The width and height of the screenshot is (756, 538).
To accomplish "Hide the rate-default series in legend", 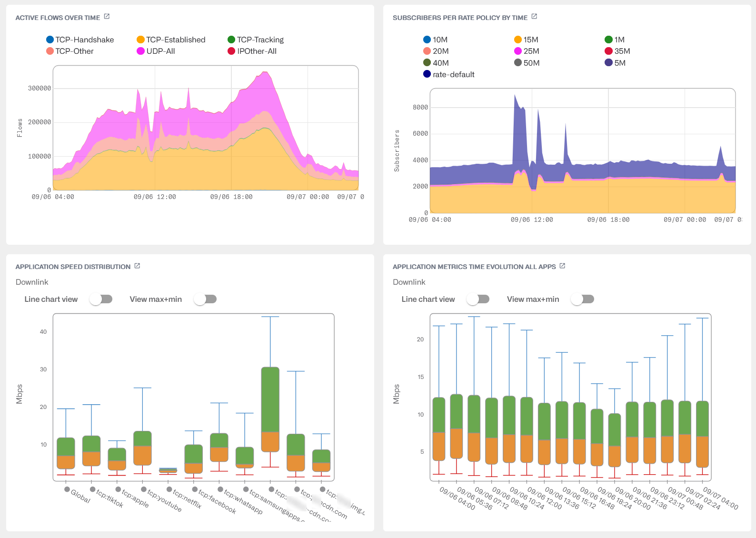I will pyautogui.click(x=449, y=74).
